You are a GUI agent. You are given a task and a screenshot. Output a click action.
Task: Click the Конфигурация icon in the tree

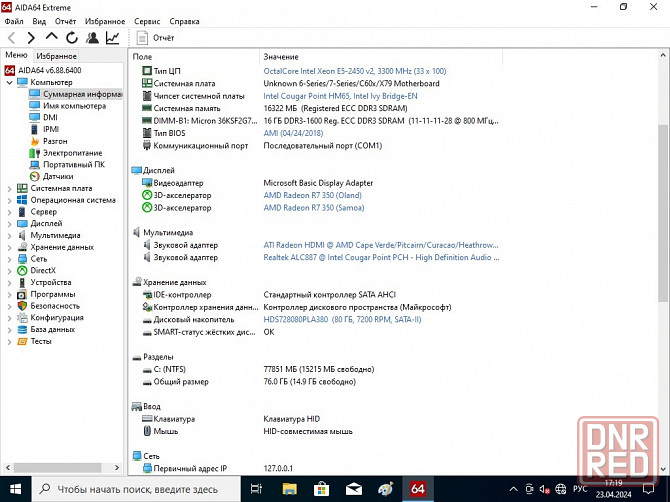pyautogui.click(x=22, y=317)
